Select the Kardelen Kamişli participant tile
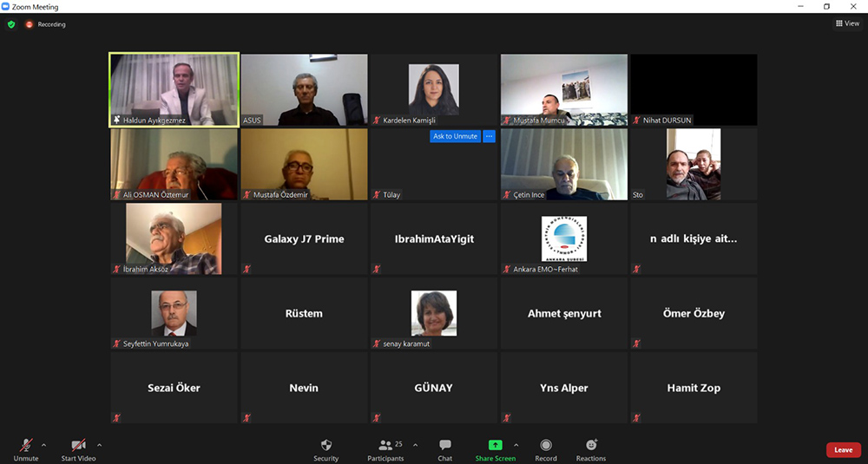Screen dimensions: 868x464 pos(434,89)
